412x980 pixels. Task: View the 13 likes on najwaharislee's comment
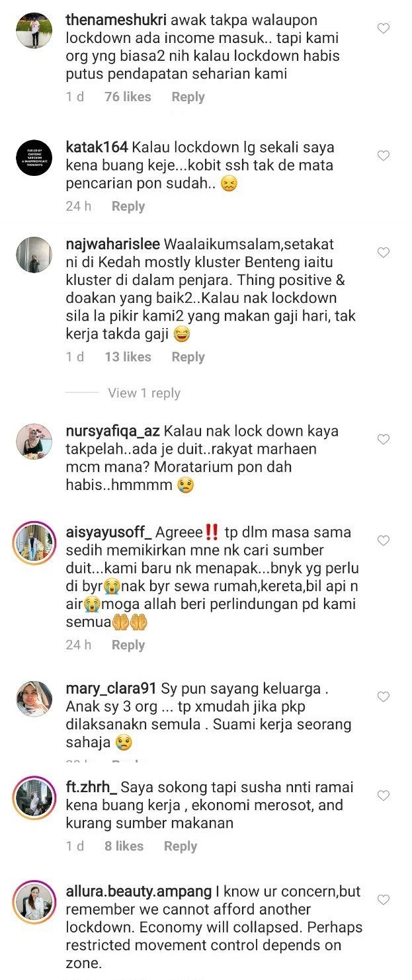point(128,357)
